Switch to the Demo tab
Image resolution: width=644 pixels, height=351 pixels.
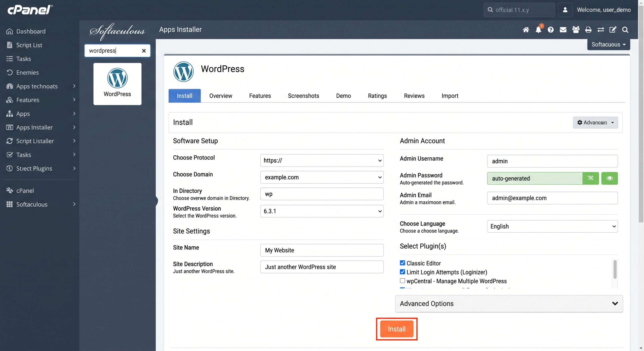(x=343, y=96)
